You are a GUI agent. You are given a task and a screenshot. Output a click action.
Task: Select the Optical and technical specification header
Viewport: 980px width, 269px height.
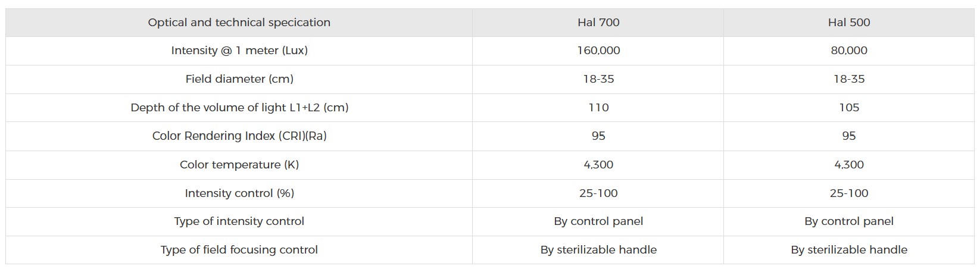pyautogui.click(x=239, y=23)
